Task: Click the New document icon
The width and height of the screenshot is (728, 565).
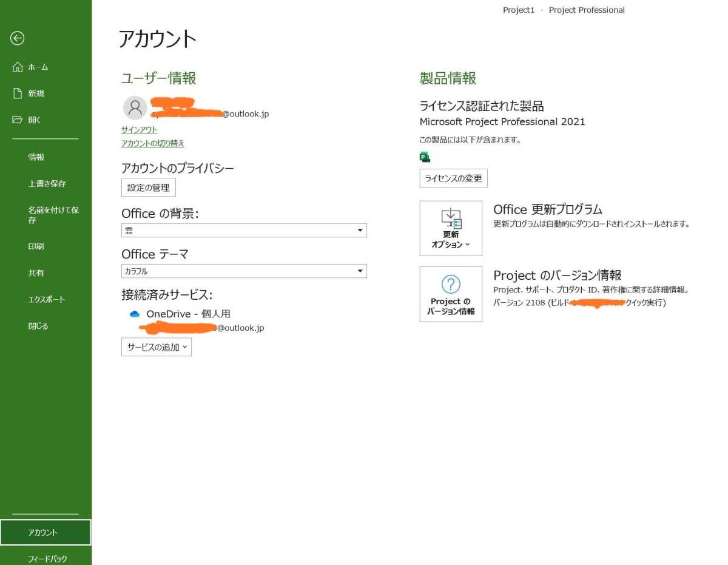Action: point(18,93)
